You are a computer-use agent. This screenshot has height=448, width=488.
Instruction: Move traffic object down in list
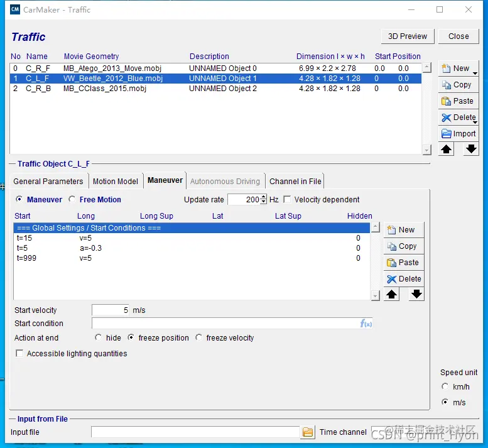point(471,149)
